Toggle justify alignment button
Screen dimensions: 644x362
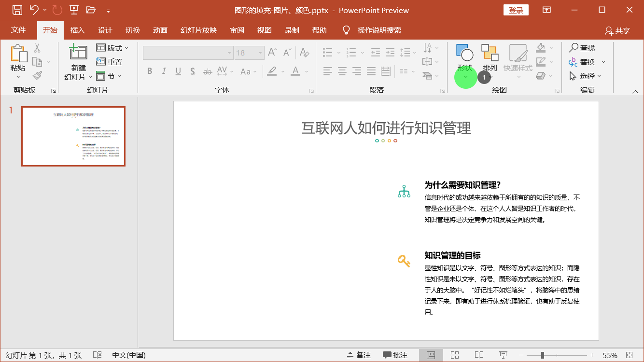[x=371, y=71]
